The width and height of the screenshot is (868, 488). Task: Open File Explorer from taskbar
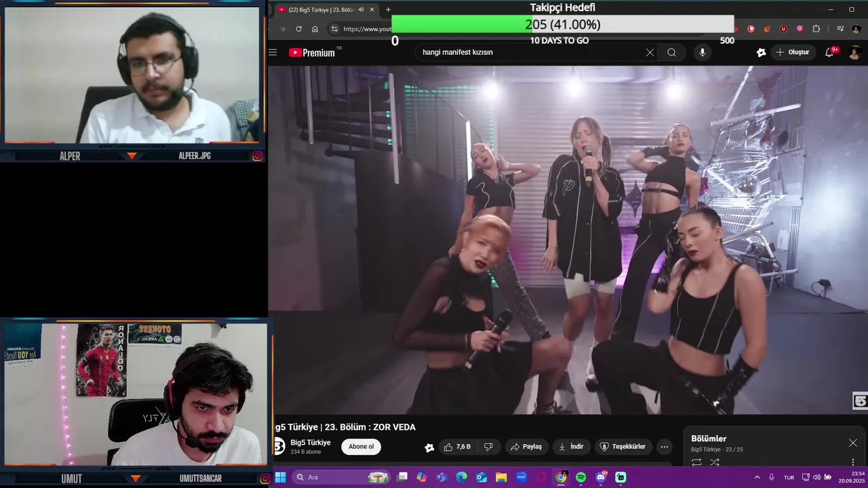click(501, 477)
